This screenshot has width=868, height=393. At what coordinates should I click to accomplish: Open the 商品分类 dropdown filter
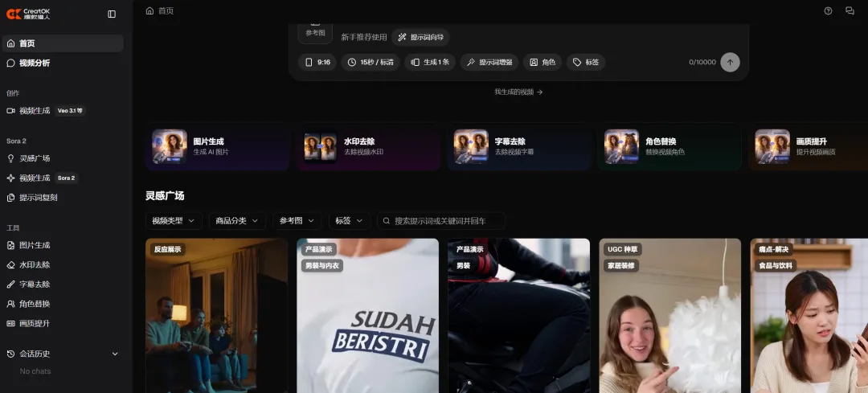[x=237, y=220]
